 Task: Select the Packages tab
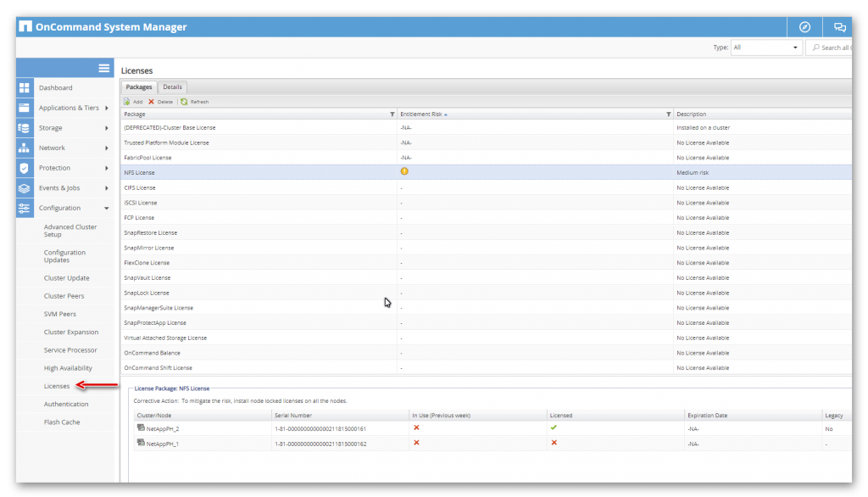138,87
